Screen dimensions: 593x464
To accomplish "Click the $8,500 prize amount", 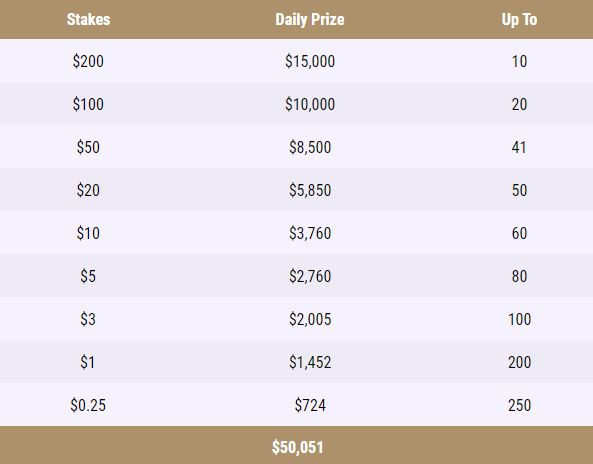I will (x=310, y=147).
